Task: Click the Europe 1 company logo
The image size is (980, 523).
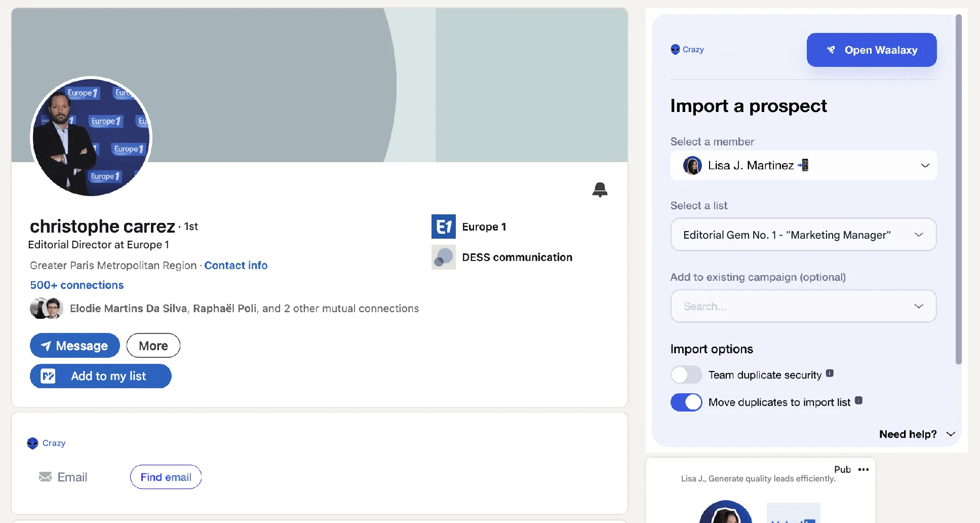Action: tap(443, 227)
